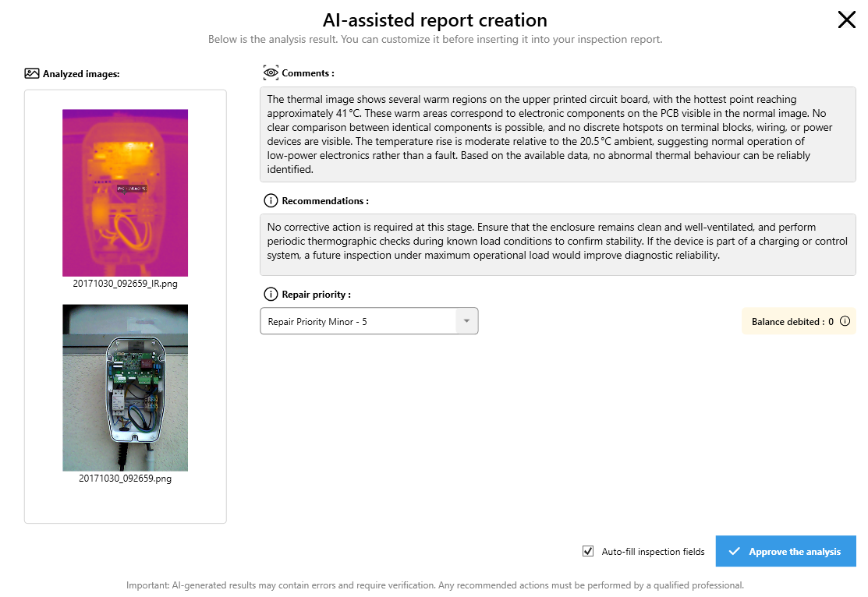Click the AI-generated results disclaimer text

[434, 585]
